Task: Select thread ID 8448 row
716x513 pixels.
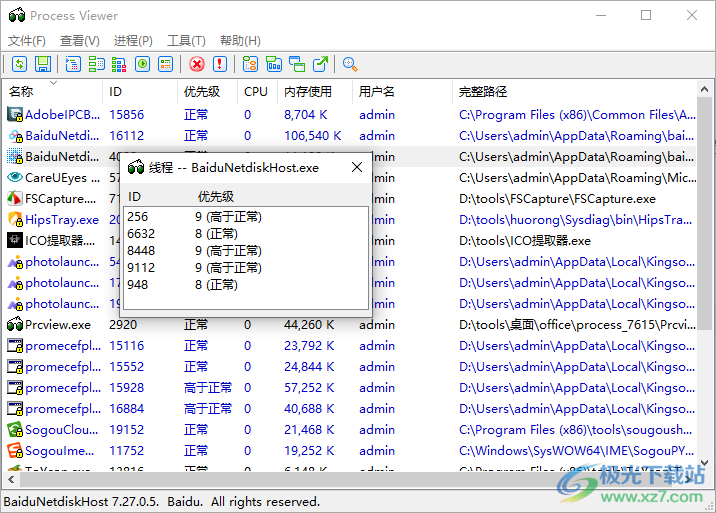Action: click(x=246, y=250)
